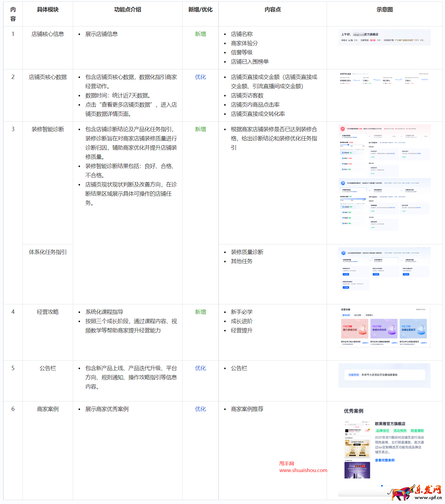
Task: Open the 体系化任务指引 task screenshot
Action: click(x=384, y=268)
